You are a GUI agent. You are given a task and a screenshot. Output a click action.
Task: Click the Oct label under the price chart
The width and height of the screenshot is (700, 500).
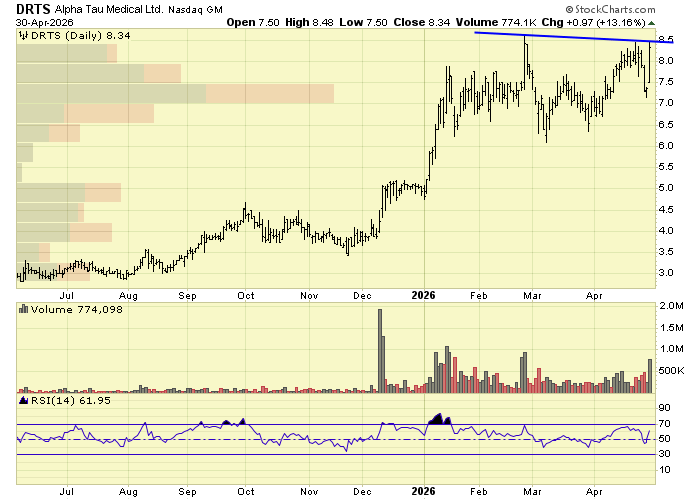point(246,296)
